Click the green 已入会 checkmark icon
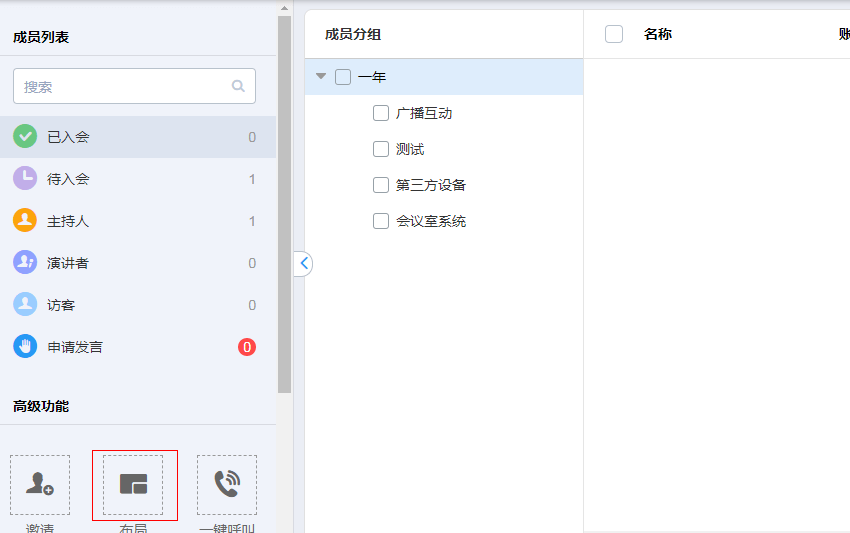Image resolution: width=850 pixels, height=533 pixels. click(25, 136)
